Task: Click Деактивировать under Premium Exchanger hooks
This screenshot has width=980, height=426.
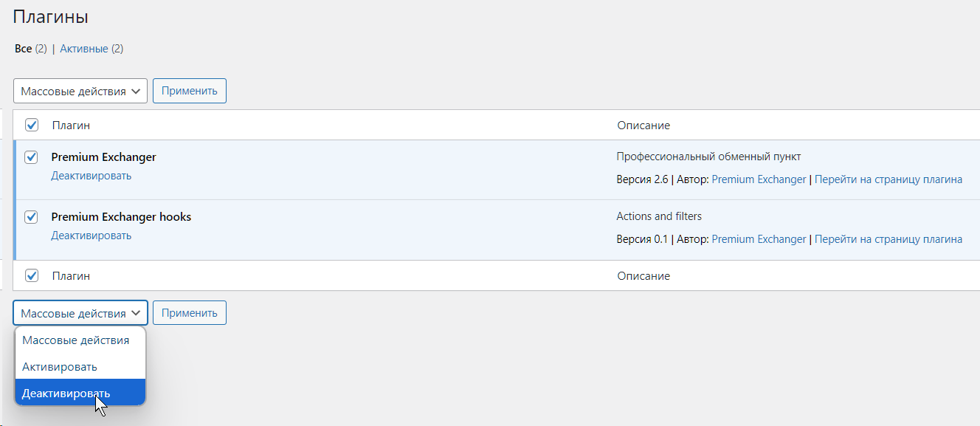Action: click(91, 236)
